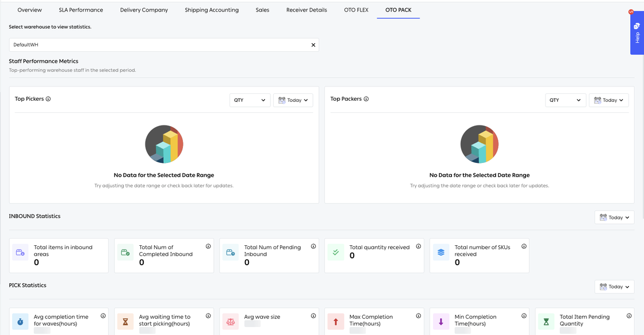This screenshot has width=644, height=335.
Task: Clear the DefaultWH warehouse selection
Action: tap(313, 45)
